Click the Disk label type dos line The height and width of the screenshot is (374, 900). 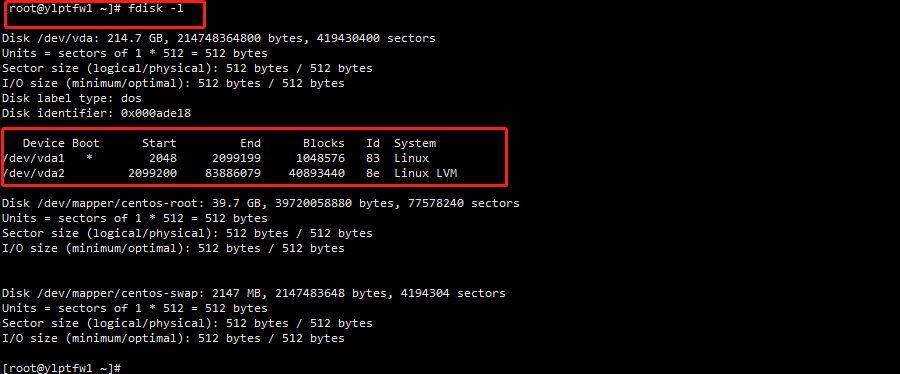72,99
